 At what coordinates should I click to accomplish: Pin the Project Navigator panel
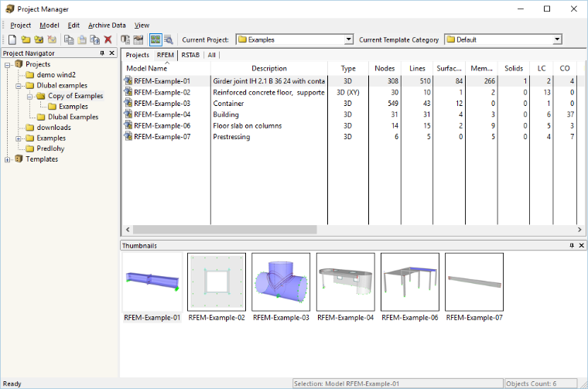(102, 53)
